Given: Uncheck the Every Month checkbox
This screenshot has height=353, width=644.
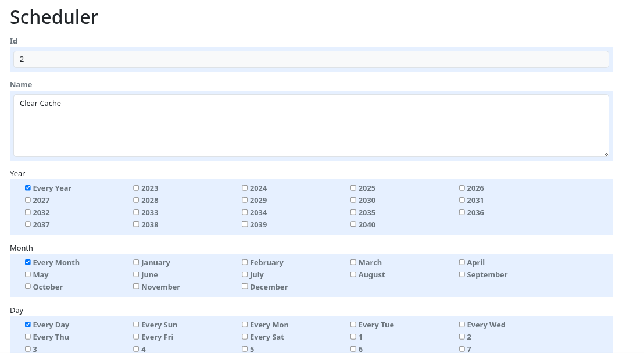Looking at the screenshot, I should coord(27,262).
